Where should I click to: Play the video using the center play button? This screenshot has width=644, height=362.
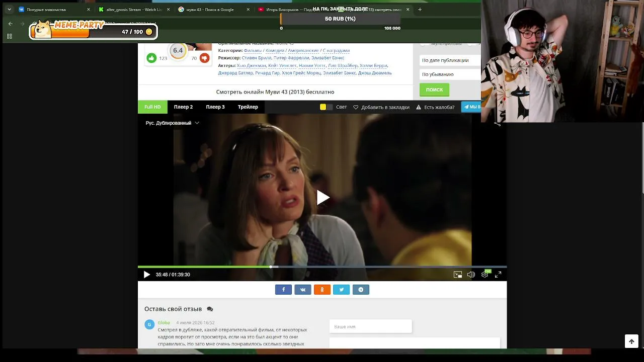(323, 198)
